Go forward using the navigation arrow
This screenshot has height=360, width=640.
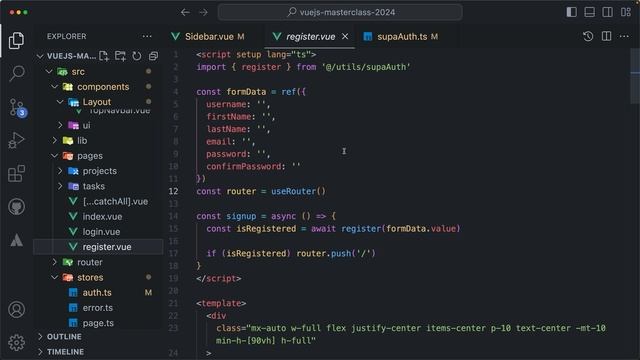(203, 12)
